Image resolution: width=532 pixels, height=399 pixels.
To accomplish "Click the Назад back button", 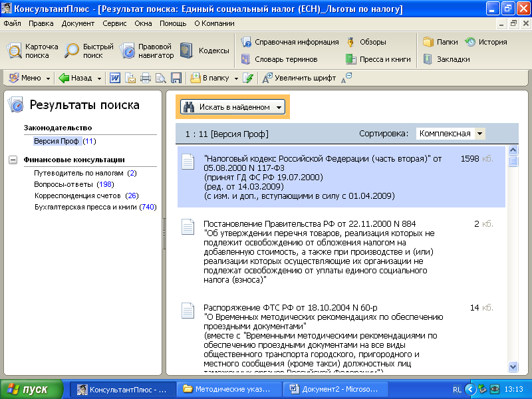I will click(x=75, y=78).
